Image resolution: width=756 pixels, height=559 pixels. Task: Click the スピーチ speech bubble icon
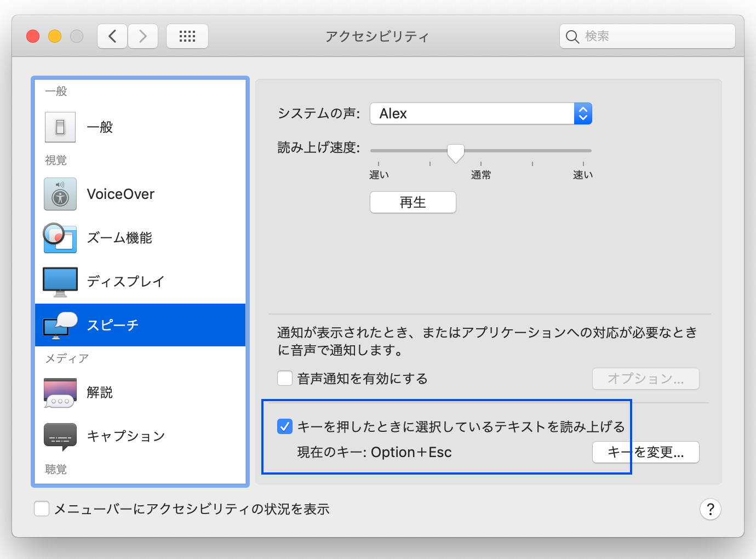coord(60,326)
